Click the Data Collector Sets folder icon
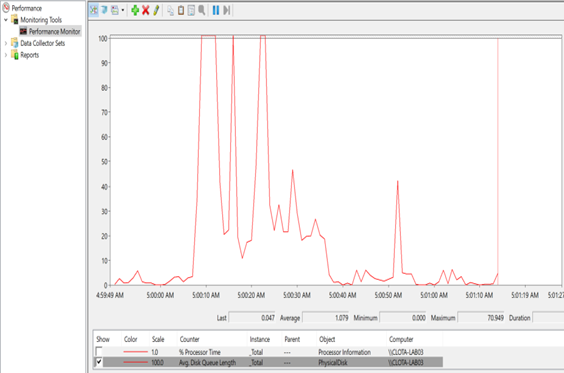 [x=15, y=43]
